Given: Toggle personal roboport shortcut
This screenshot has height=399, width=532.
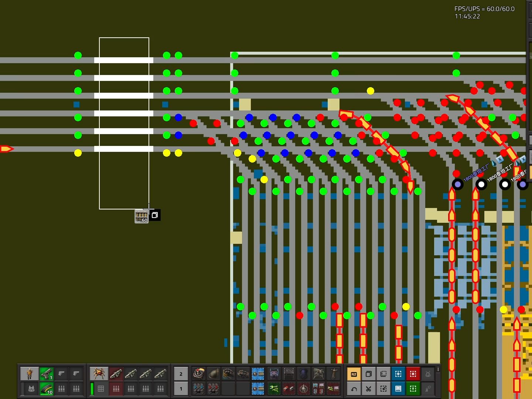Looking at the screenshot, I should [428, 374].
